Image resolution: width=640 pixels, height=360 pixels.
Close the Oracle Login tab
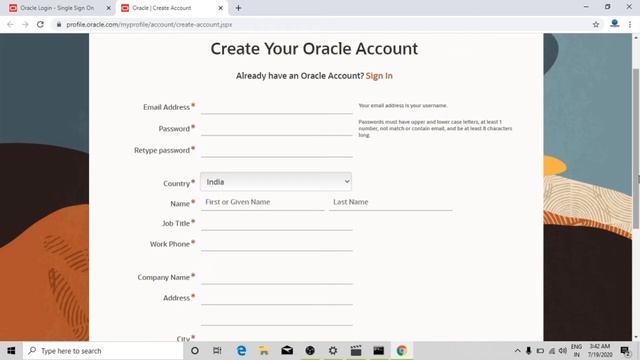pyautogui.click(x=109, y=8)
